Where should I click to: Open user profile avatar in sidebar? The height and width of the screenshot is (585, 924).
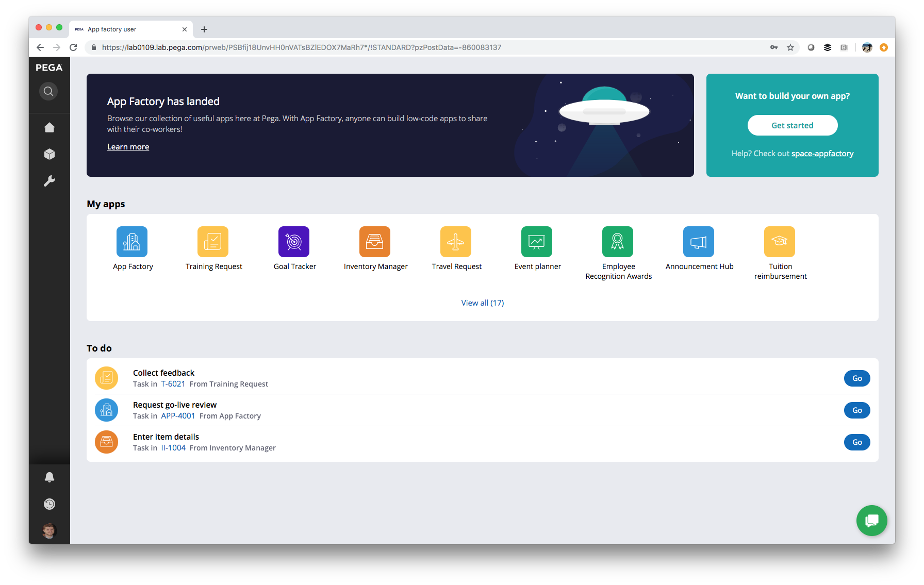pos(49,530)
